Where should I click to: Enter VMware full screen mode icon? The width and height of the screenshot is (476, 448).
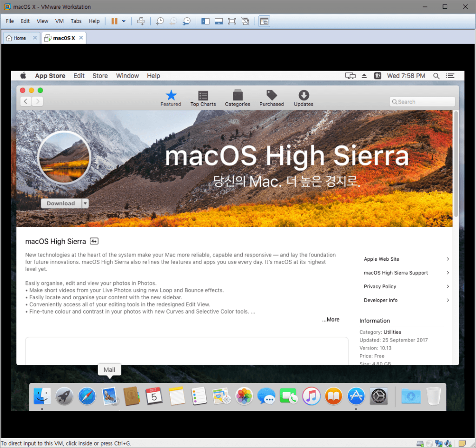232,21
